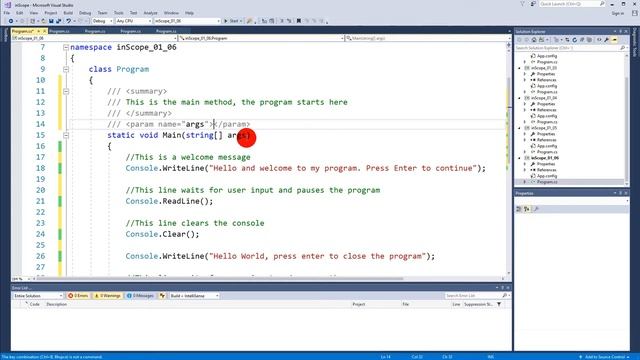Toggle the 0 Warnings filter
The height and width of the screenshot is (360, 640).
pyautogui.click(x=107, y=296)
